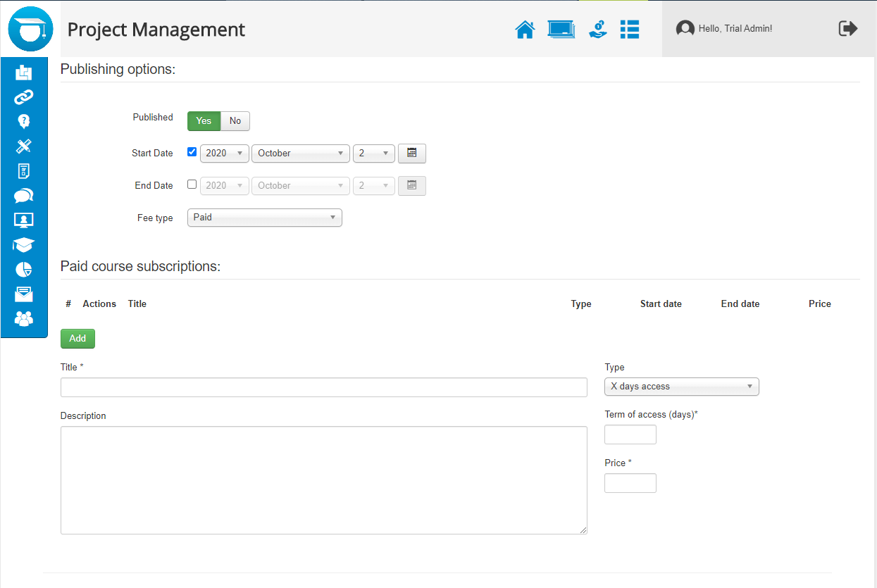
Task: Open the question mark head sidebar icon
Action: point(24,122)
